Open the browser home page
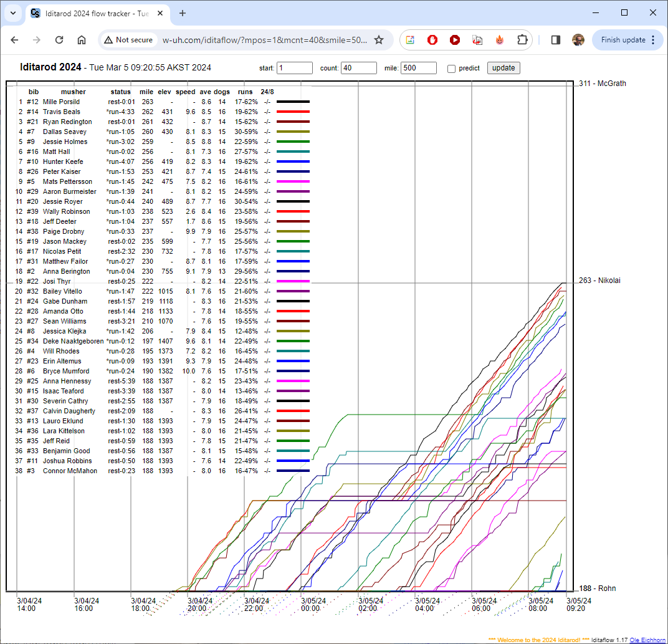 (82, 40)
